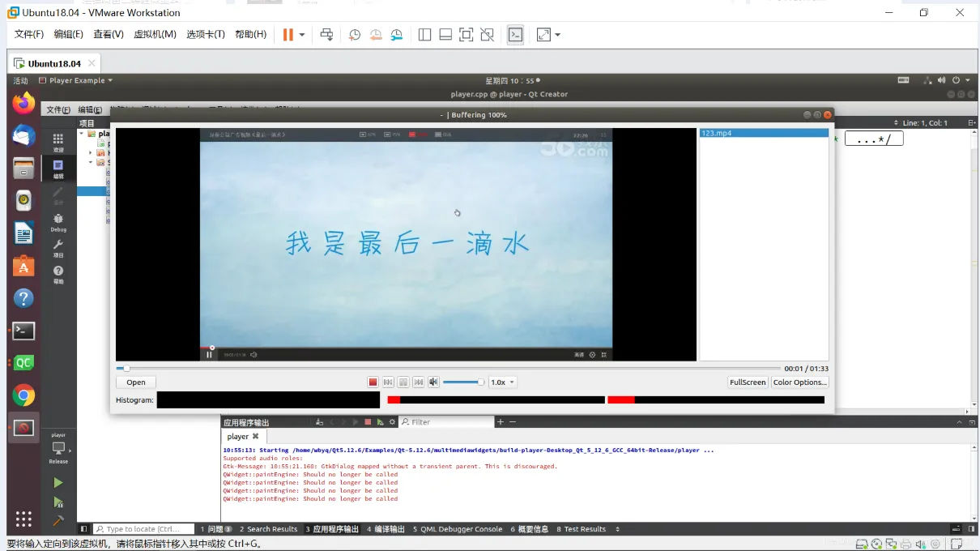Switch to 应用程序输出 pane tab

point(332,529)
